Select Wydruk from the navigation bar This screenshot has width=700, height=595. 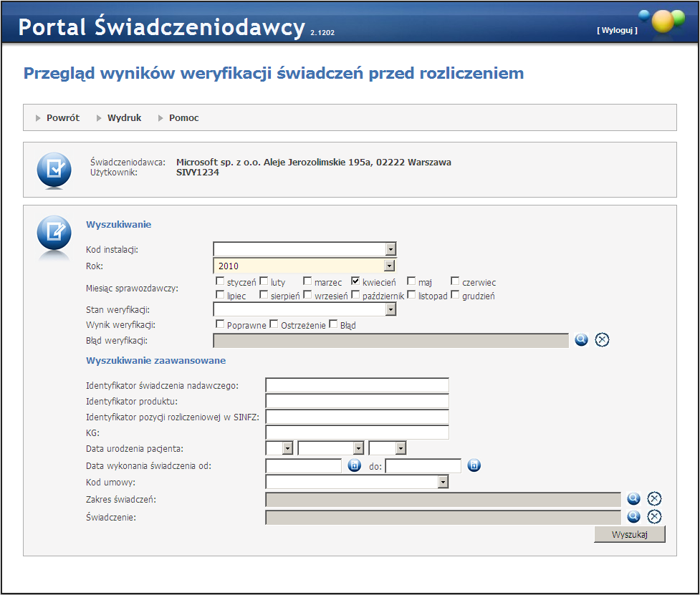pyautogui.click(x=124, y=118)
